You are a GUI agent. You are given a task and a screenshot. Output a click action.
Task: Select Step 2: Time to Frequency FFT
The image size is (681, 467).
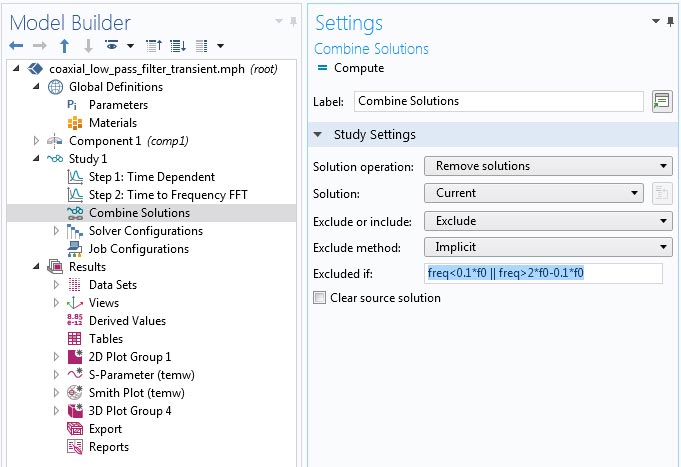pos(167,195)
